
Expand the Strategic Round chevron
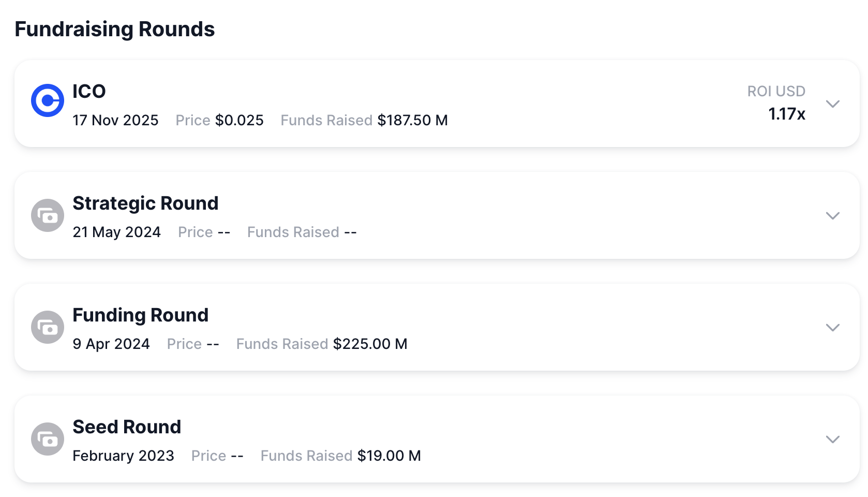(832, 215)
